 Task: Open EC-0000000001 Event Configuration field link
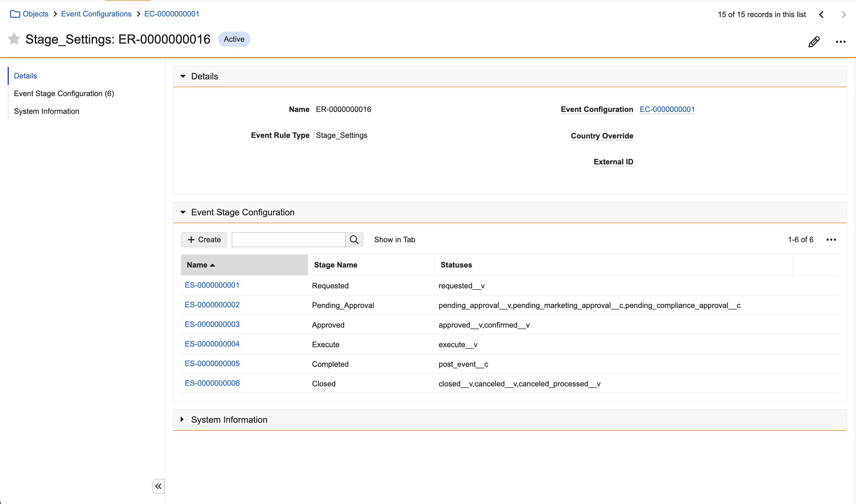click(x=667, y=109)
